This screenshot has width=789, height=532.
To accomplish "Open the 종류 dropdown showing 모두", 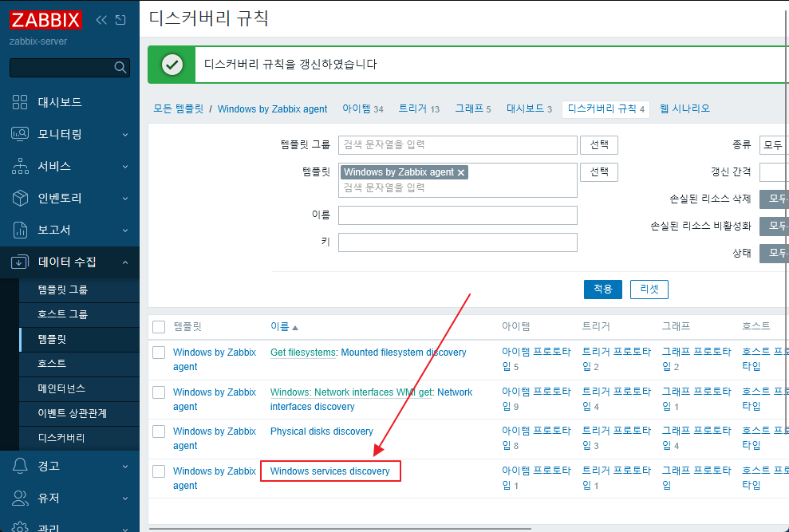I will (774, 145).
